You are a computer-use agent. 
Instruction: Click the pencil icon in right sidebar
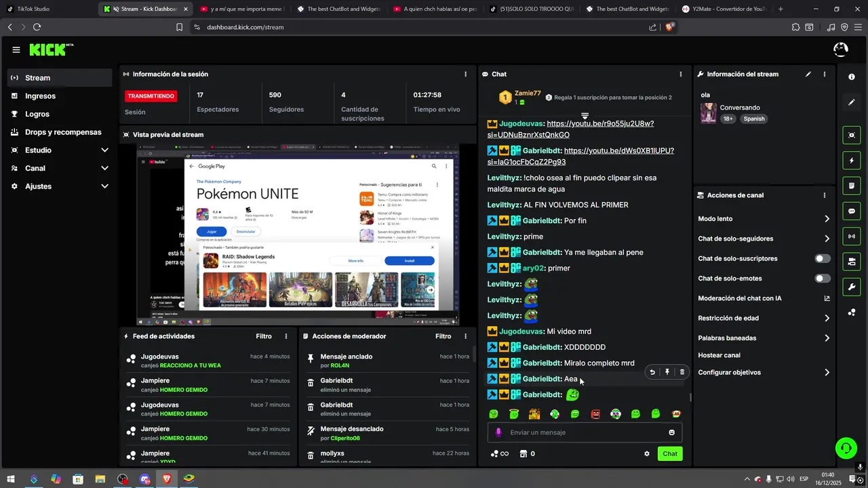(852, 102)
